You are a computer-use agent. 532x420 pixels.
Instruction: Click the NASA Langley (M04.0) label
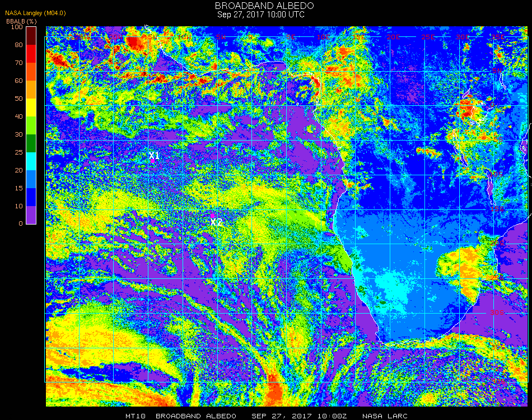point(35,13)
